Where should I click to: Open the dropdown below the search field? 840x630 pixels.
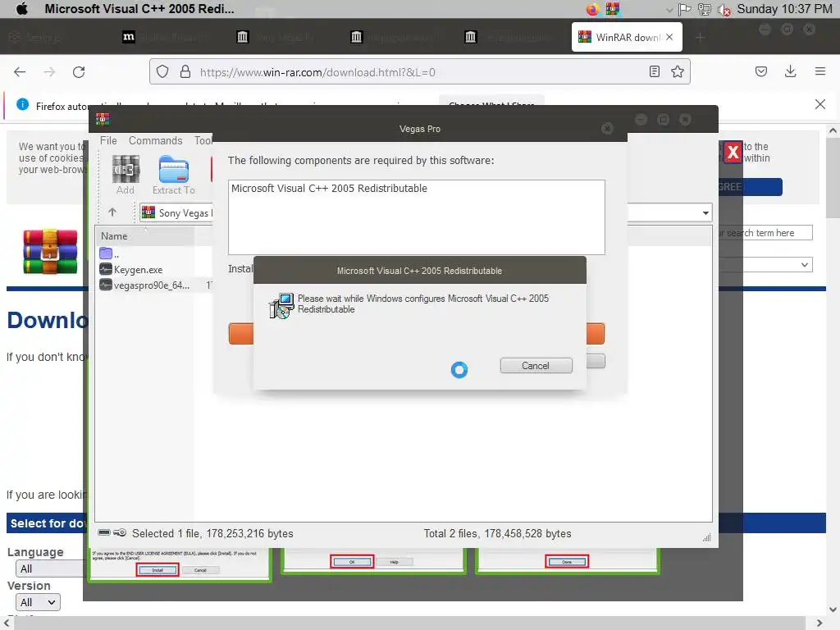[765, 265]
